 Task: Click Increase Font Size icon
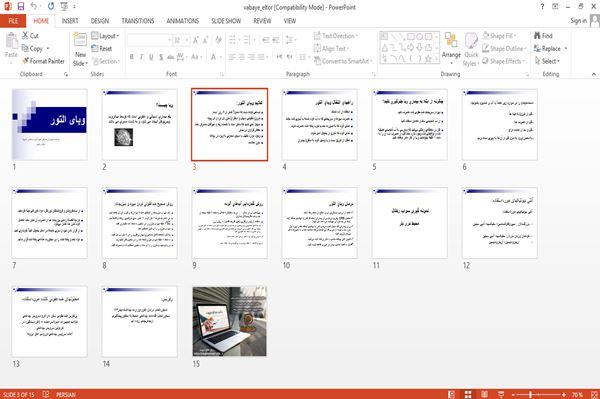coord(196,40)
